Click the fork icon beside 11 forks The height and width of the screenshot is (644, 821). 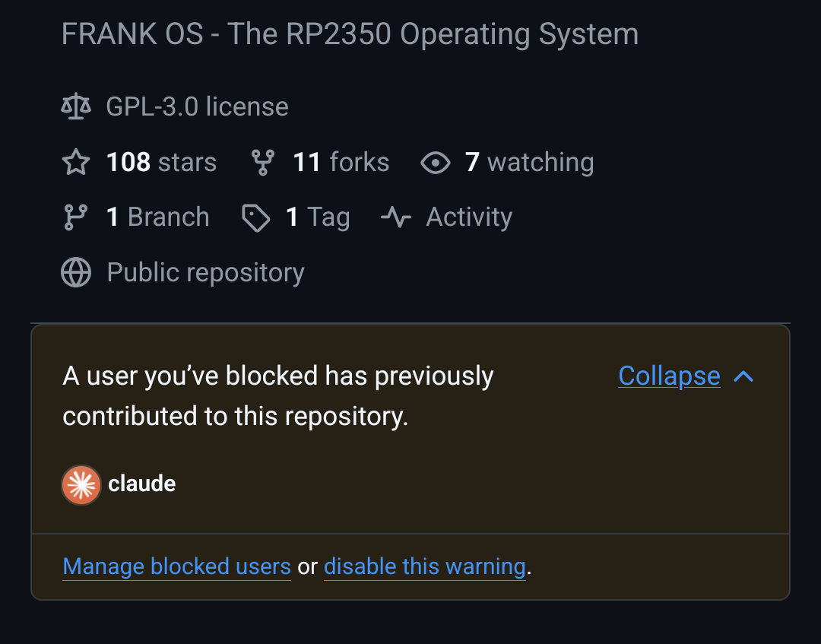point(262,161)
